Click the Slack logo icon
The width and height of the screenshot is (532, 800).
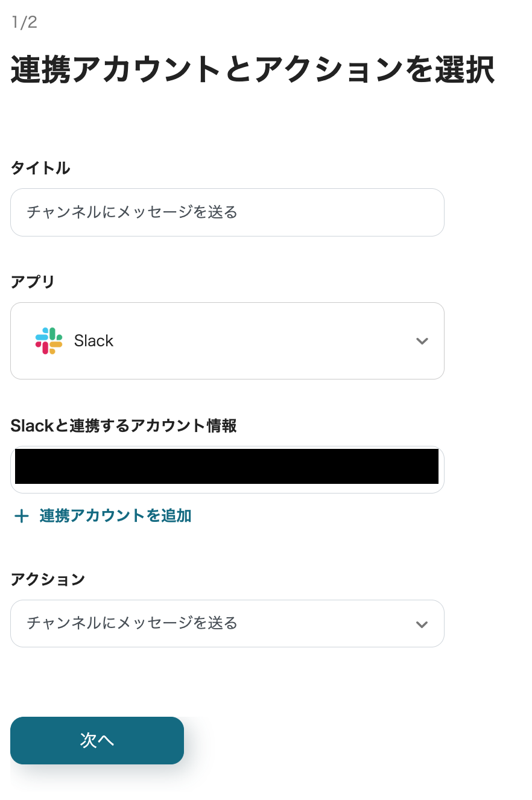pos(49,341)
